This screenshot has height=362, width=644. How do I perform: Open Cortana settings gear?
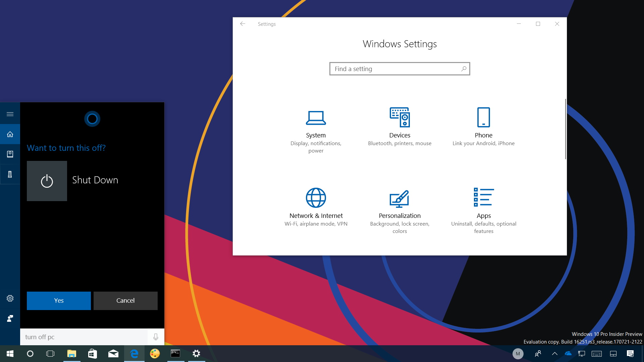point(10,298)
